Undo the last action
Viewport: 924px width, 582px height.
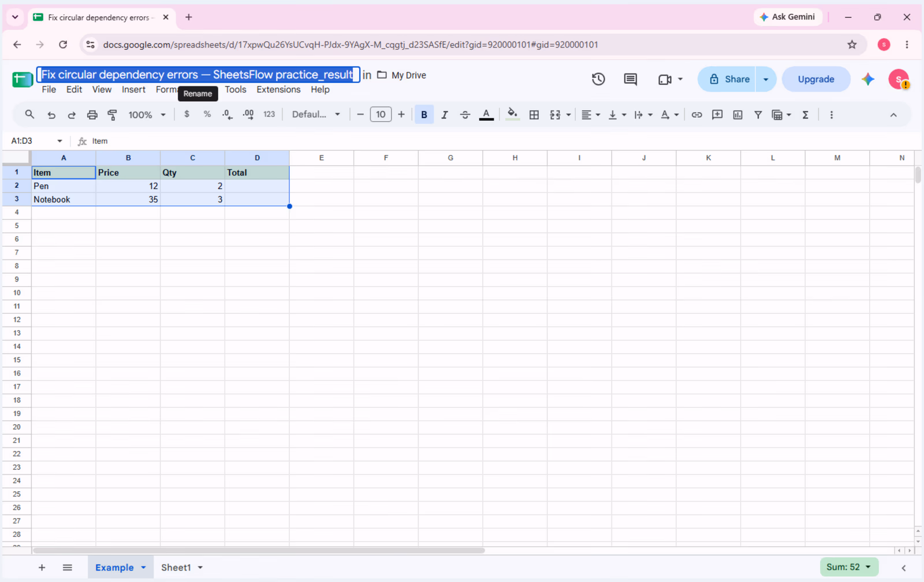[51, 114]
